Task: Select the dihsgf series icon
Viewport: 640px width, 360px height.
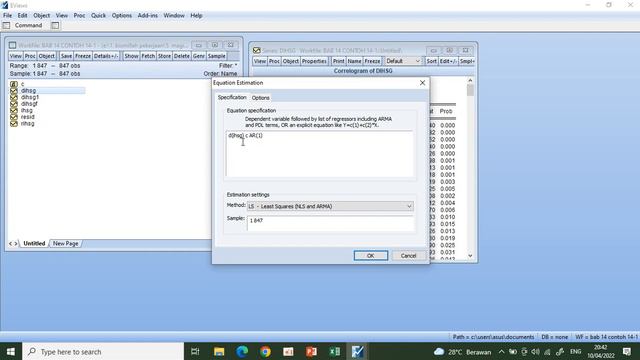Action: [14, 104]
